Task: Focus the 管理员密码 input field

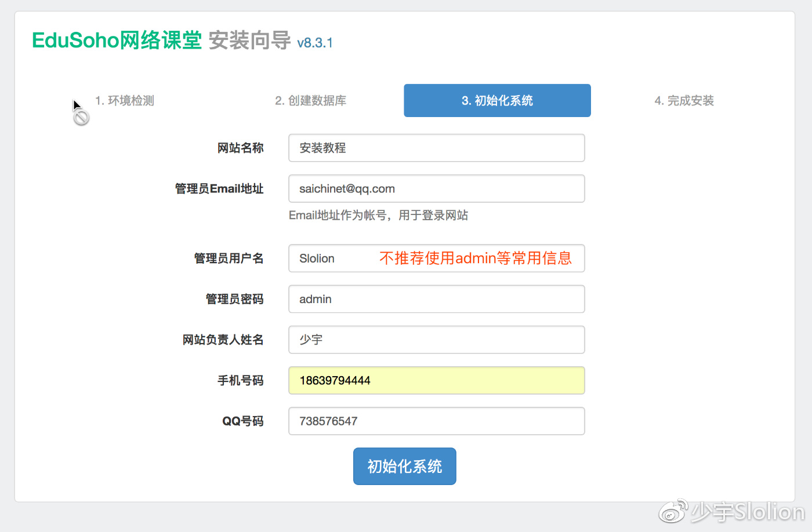Action: point(437,299)
